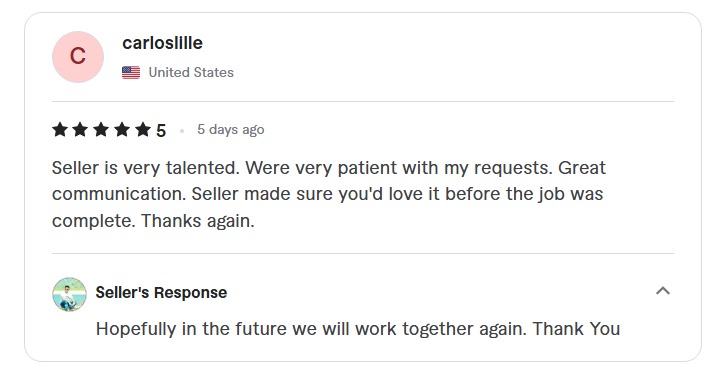Select the United States country label

(191, 73)
